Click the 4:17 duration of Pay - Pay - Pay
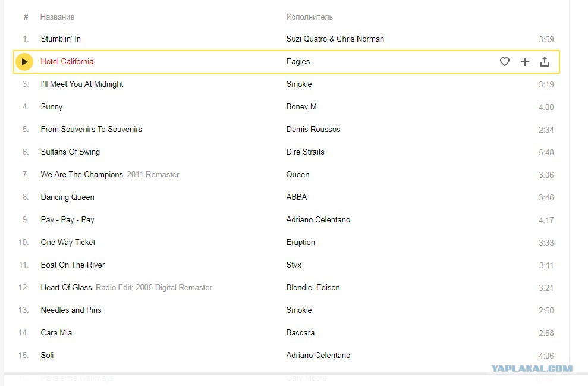Screen dimensions: 588x386 click(x=546, y=220)
